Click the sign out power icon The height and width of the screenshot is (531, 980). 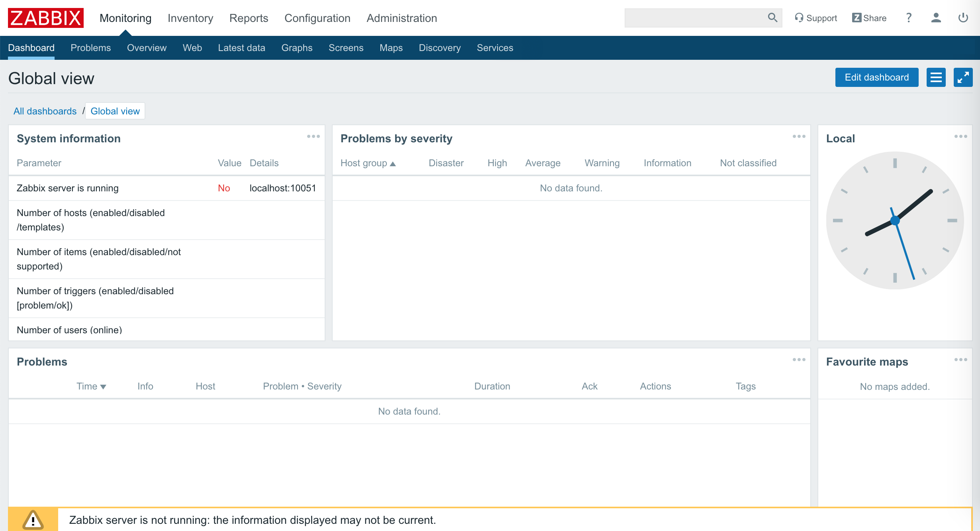pyautogui.click(x=963, y=18)
